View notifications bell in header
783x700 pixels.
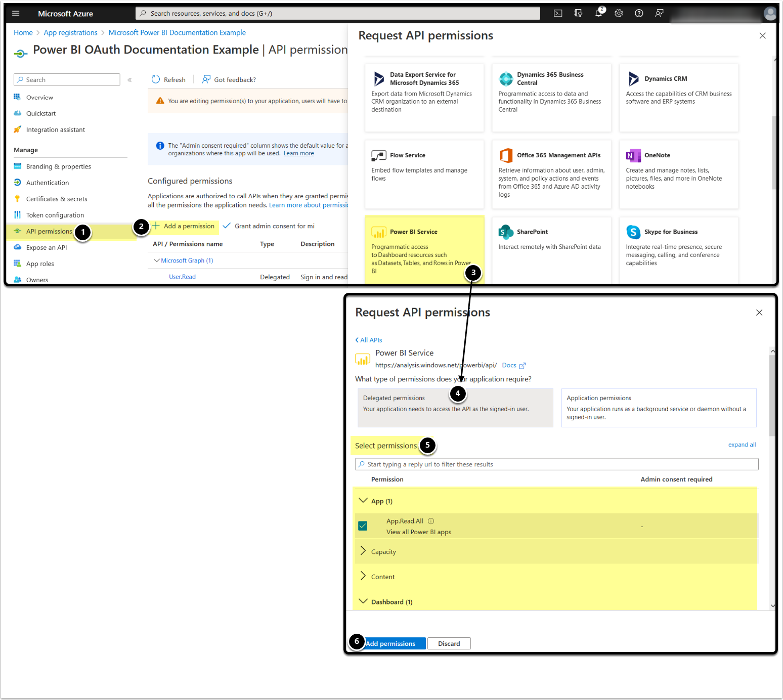coord(599,13)
